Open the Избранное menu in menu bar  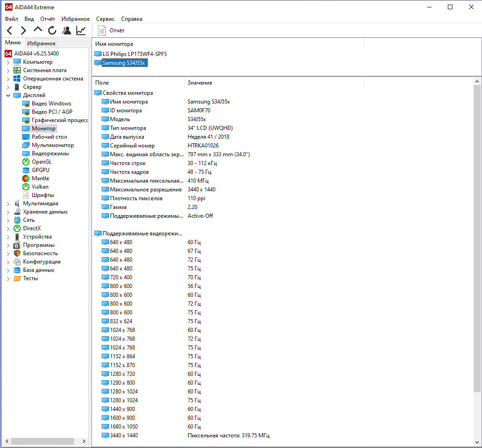coord(76,19)
